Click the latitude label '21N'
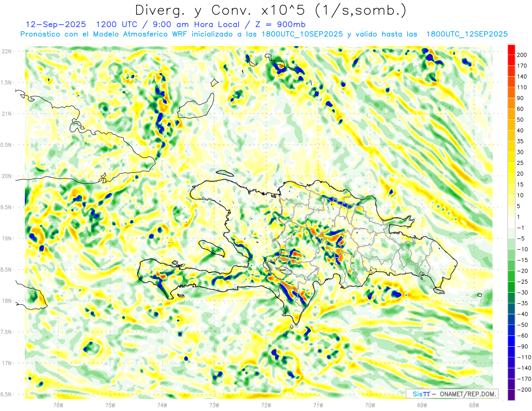 [7, 114]
